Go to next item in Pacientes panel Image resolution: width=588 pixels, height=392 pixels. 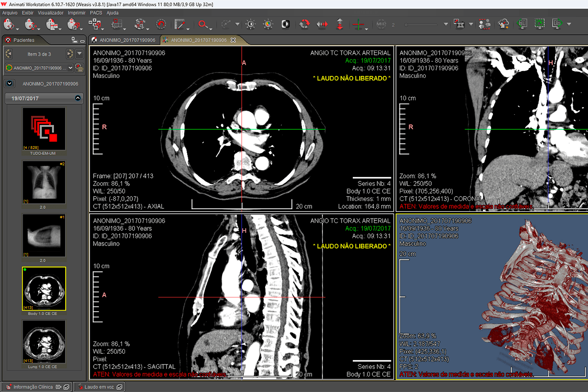70,54
